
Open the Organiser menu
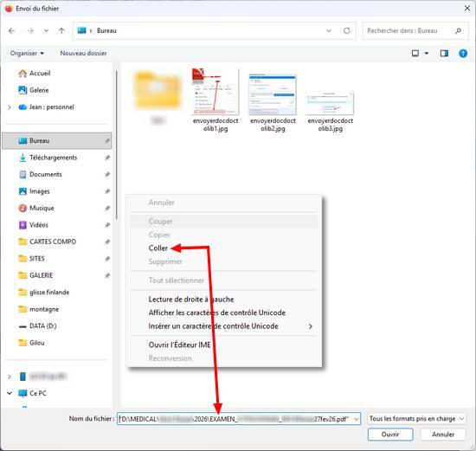pos(27,53)
